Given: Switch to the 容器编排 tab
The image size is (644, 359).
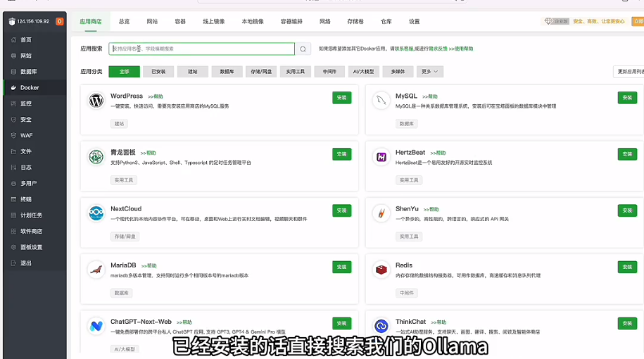Looking at the screenshot, I should click(x=291, y=21).
